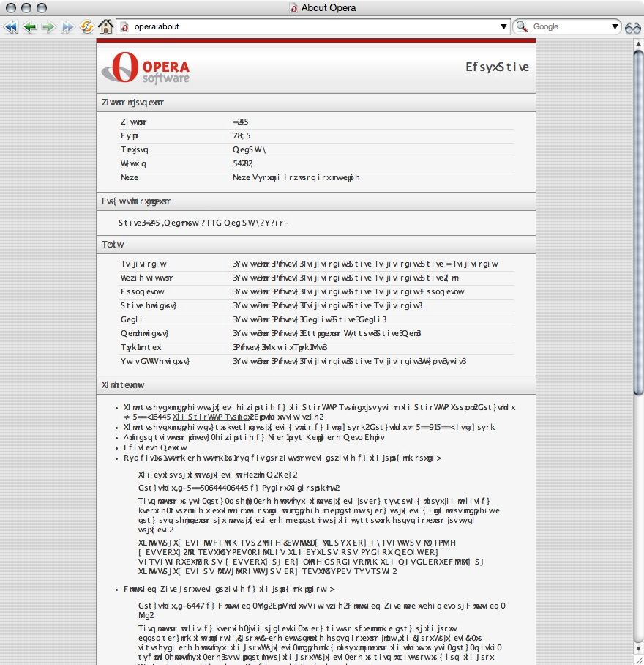
Task: Go back with the green left arrow
Action: click(x=30, y=26)
